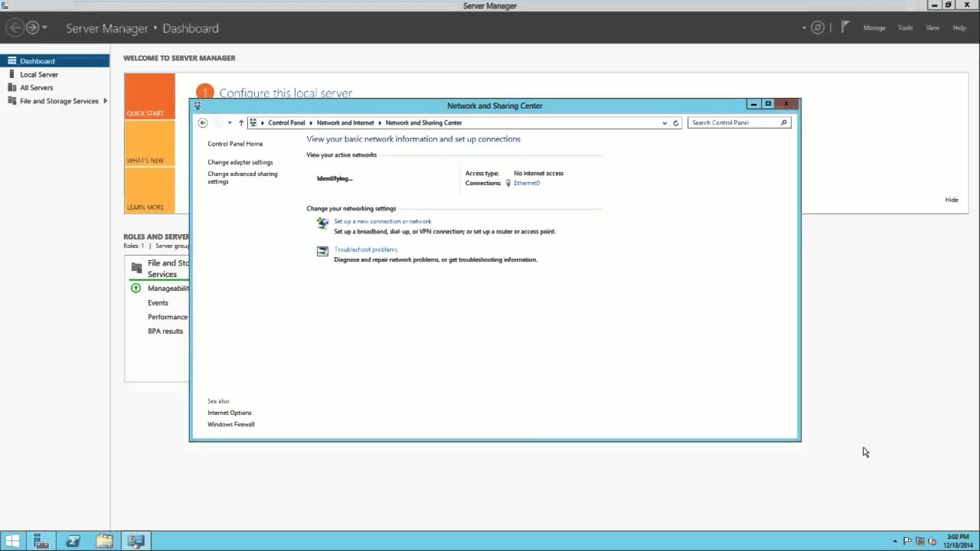
Task: Click Set up a new connection or network
Action: click(382, 221)
